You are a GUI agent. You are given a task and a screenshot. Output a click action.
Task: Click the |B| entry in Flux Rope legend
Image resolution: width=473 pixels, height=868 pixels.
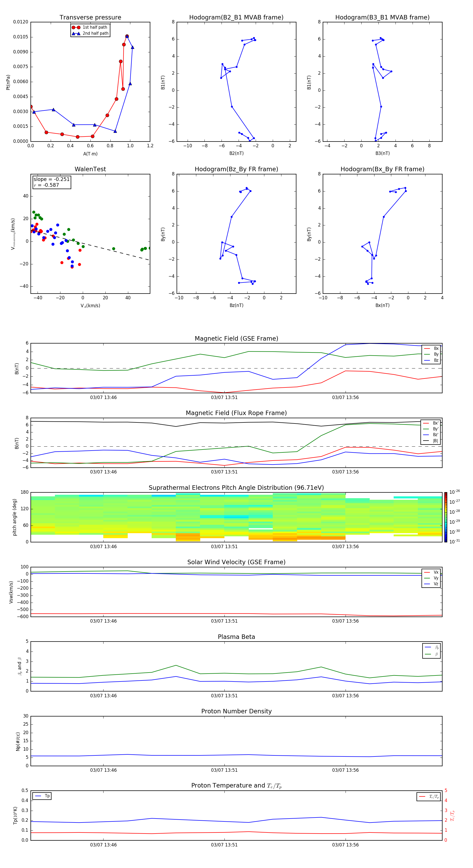(431, 441)
